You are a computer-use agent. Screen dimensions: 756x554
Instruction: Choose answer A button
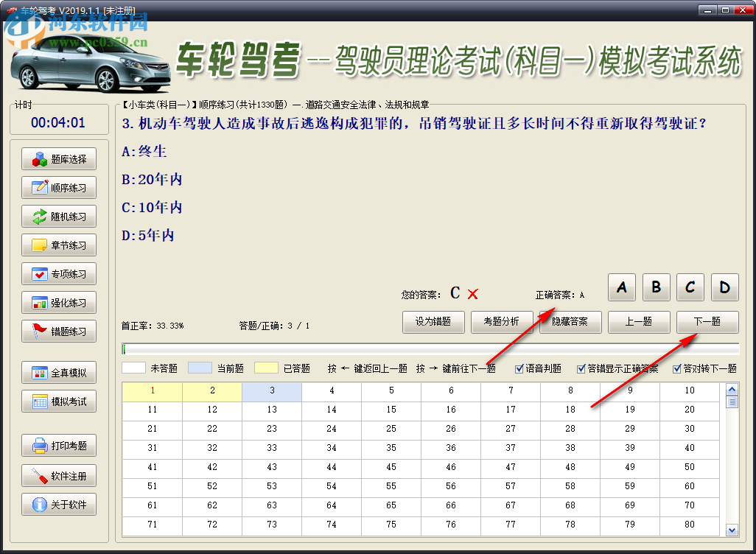622,287
